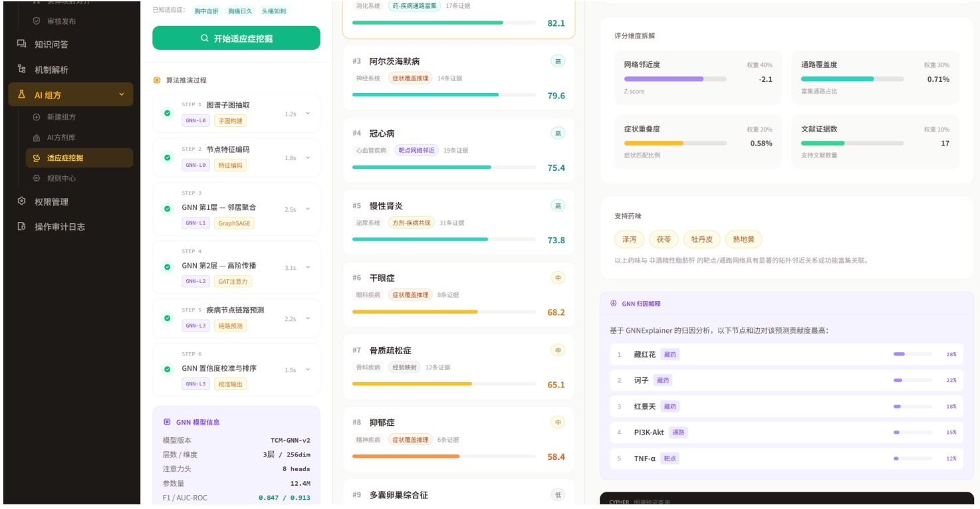980x509 pixels.
Task: Click the 操作审计日志 document icon
Action: click(x=21, y=227)
